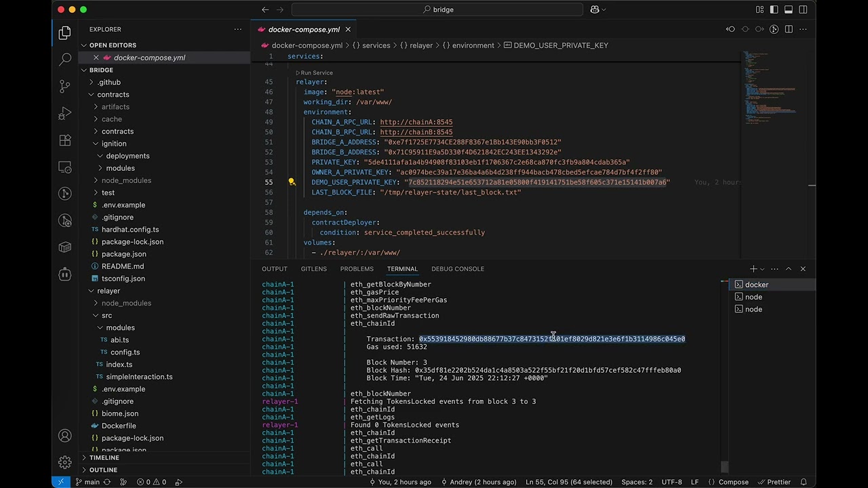
Task: Expand the TIMELINE section
Action: tap(104, 457)
